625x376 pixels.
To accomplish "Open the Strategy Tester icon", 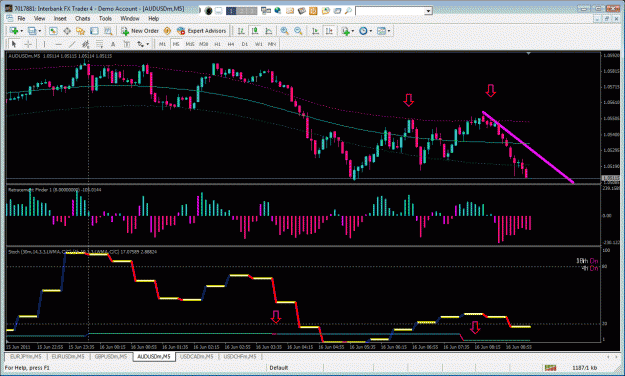I will click(x=108, y=31).
